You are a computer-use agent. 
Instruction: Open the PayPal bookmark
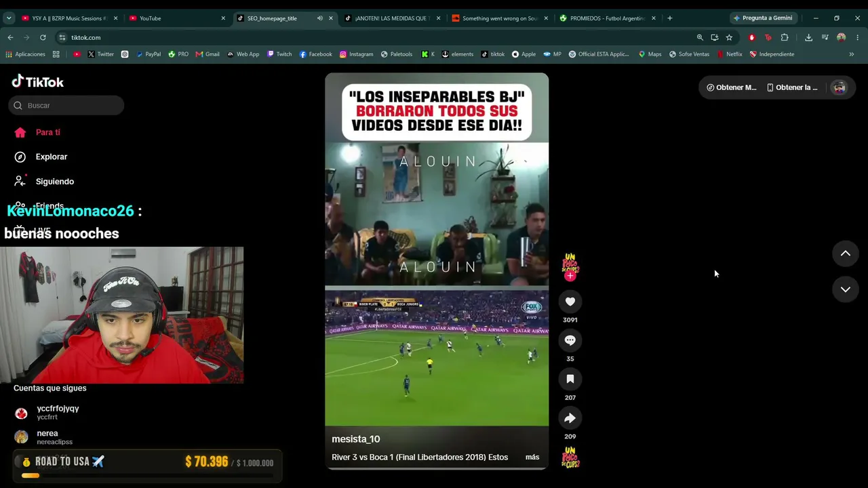click(x=149, y=54)
